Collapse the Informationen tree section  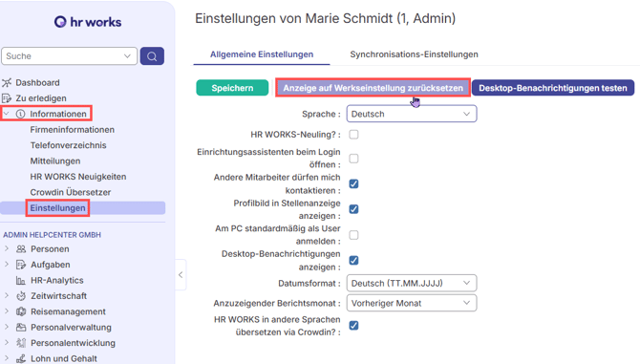[x=6, y=114]
